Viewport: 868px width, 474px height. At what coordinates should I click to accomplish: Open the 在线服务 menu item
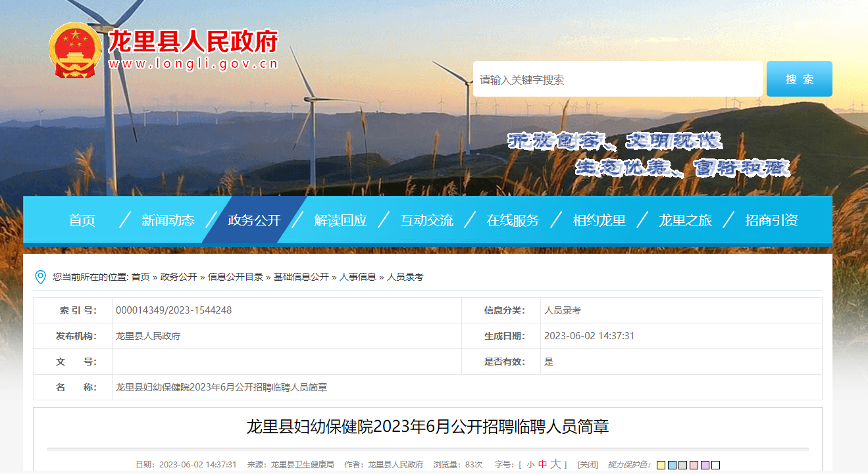(x=513, y=220)
